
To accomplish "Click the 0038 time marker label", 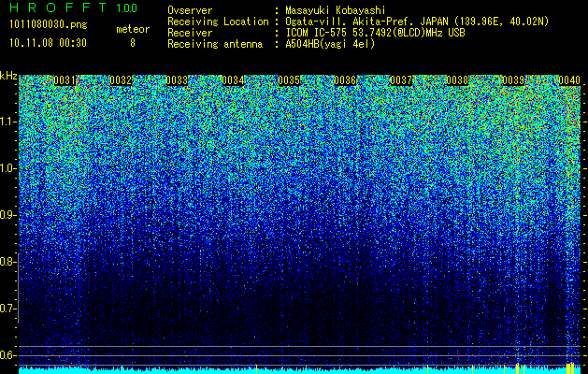I will click(457, 80).
